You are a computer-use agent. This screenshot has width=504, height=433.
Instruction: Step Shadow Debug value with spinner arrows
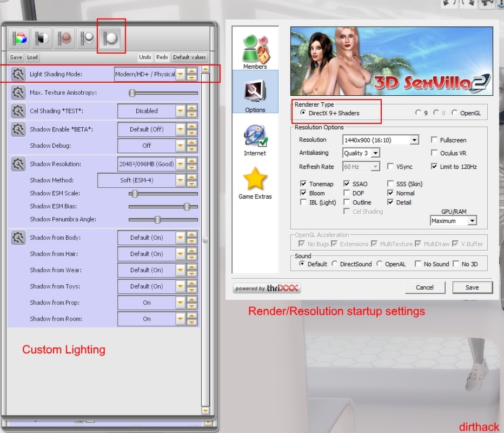tap(192, 146)
